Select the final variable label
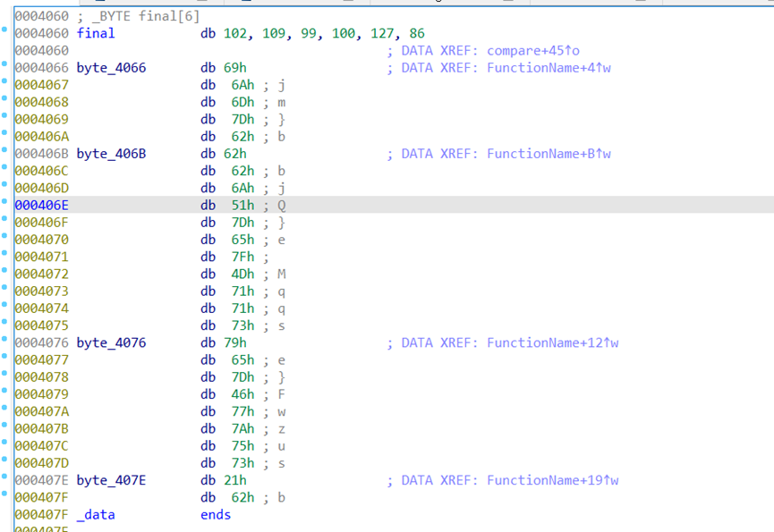This screenshot has height=532, width=774. pos(96,34)
